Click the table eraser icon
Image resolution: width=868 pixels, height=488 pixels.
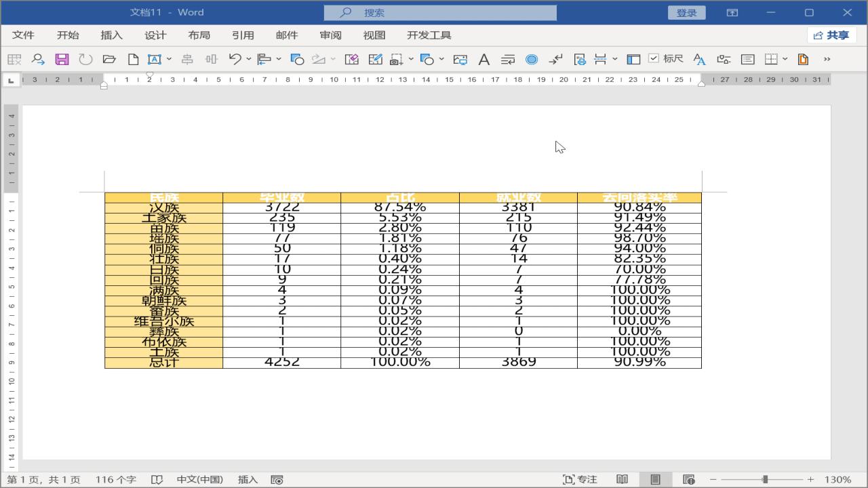coord(351,60)
